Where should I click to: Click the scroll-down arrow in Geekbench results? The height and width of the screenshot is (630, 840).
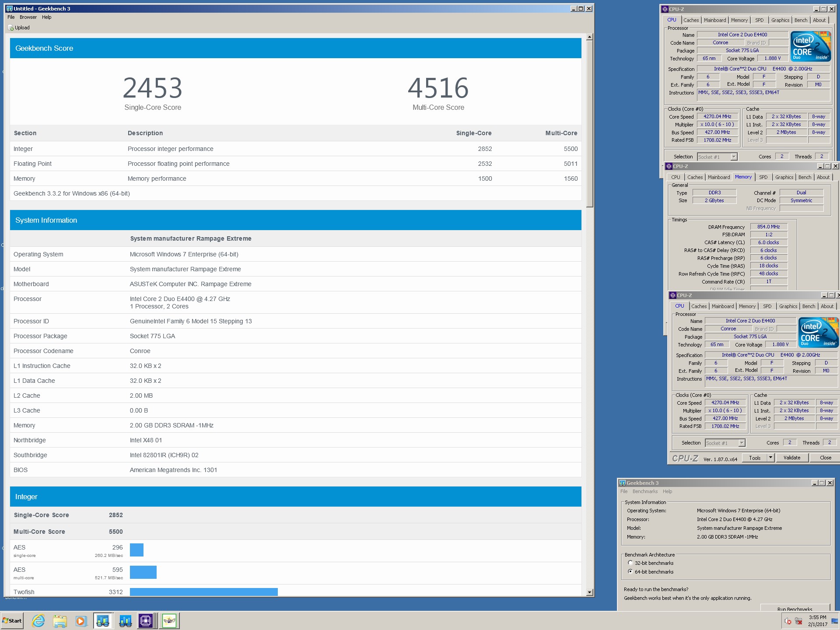[x=589, y=592]
